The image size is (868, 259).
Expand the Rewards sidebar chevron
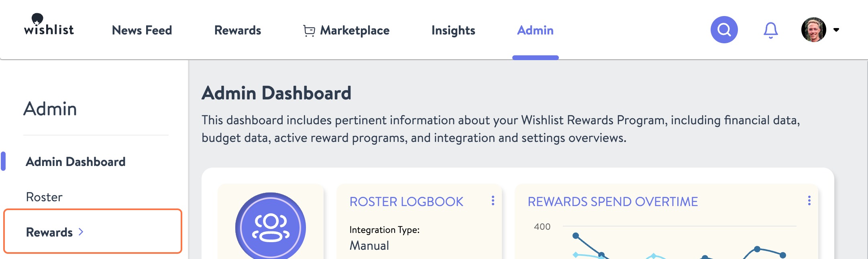82,231
